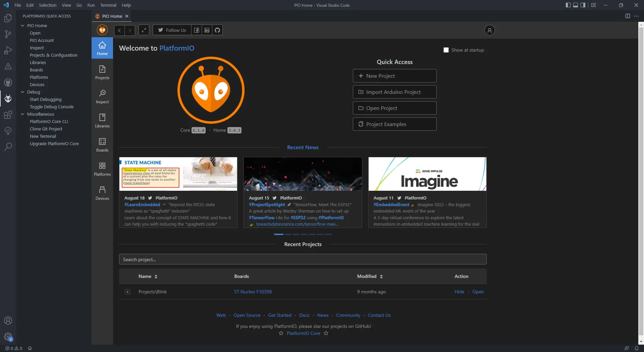Collapse the Debug tree section
The height and width of the screenshot is (352, 644).
pos(22,92)
